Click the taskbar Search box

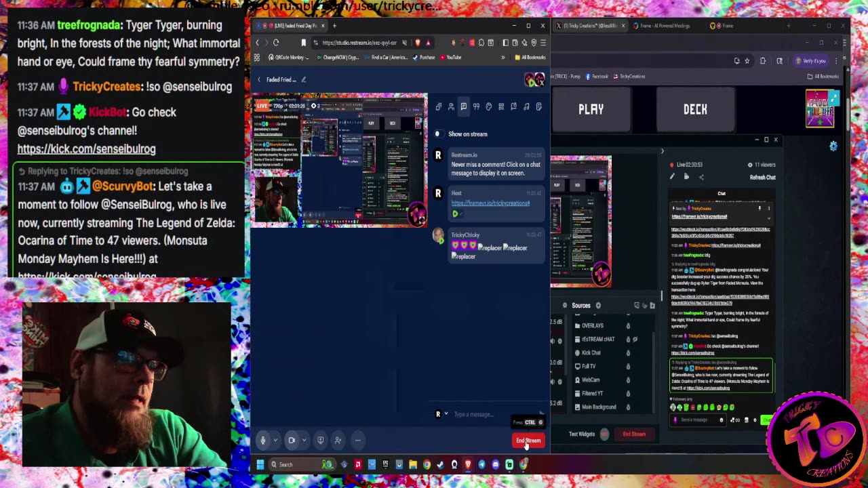pyautogui.click(x=302, y=464)
